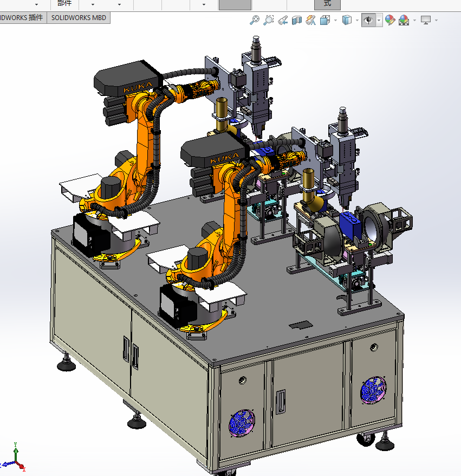
Task: Click the View Settings monitor icon
Action: [x=425, y=21]
